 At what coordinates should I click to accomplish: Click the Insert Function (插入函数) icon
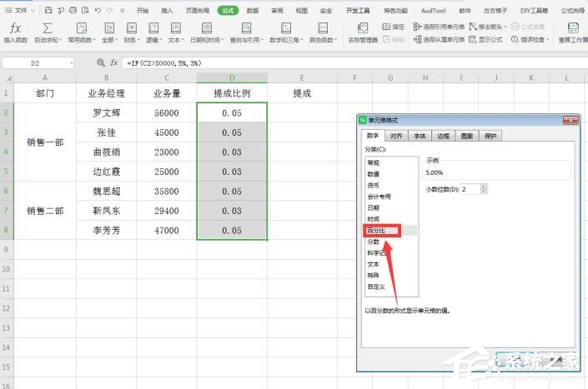pos(15,31)
